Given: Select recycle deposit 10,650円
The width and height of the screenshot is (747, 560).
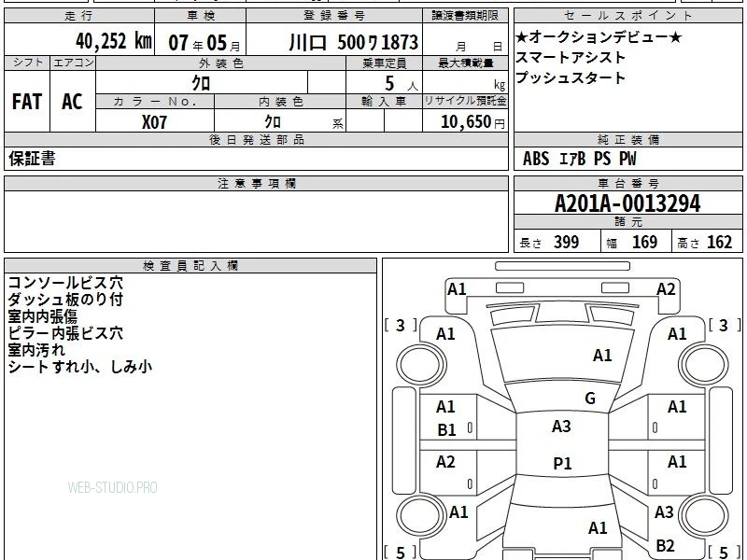Looking at the screenshot, I should pyautogui.click(x=472, y=122).
